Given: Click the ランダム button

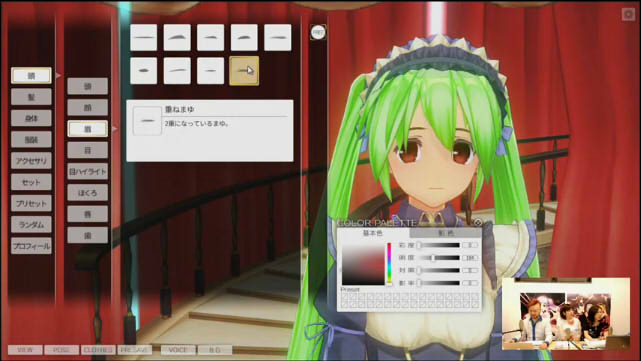Looking at the screenshot, I should [x=31, y=224].
